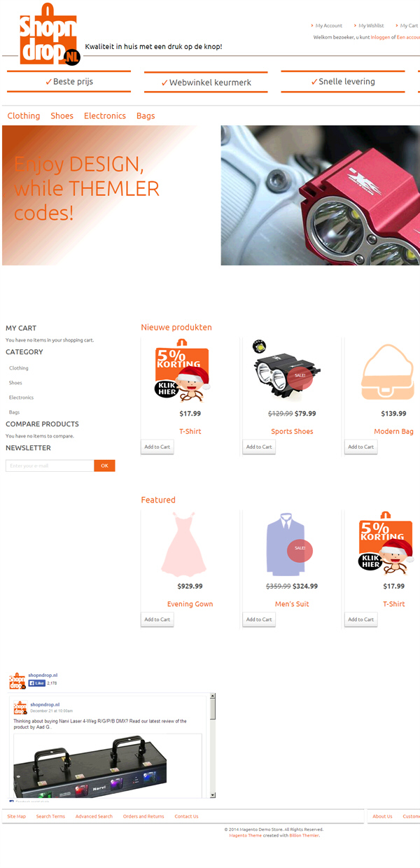
Task: Focus the newsletter e-mail input field
Action: [x=50, y=465]
